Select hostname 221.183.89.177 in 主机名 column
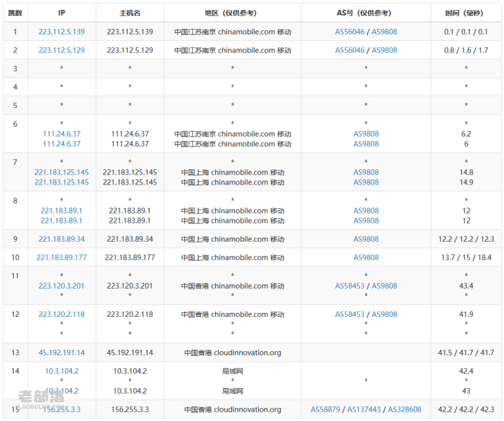This screenshot has height=421, width=504. pyautogui.click(x=130, y=257)
